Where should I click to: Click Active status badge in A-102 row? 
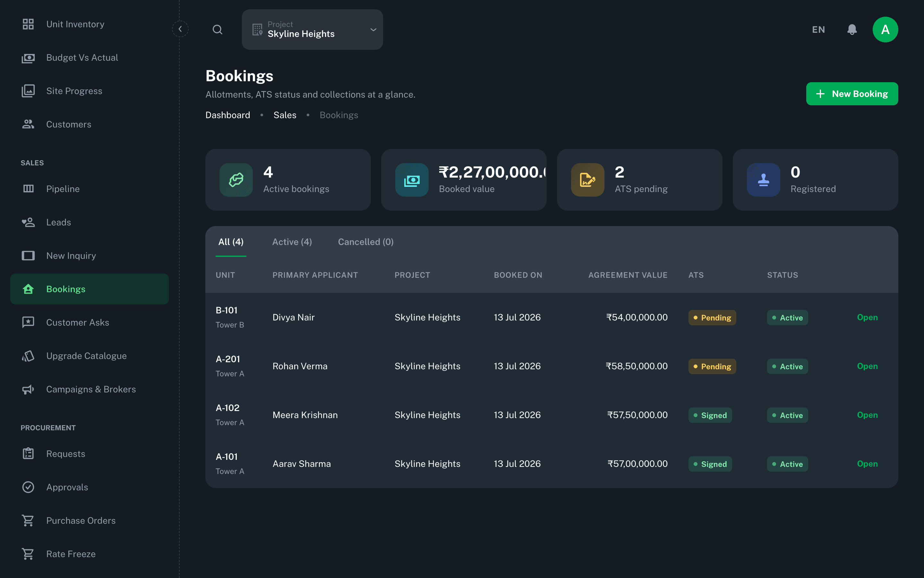(x=787, y=415)
